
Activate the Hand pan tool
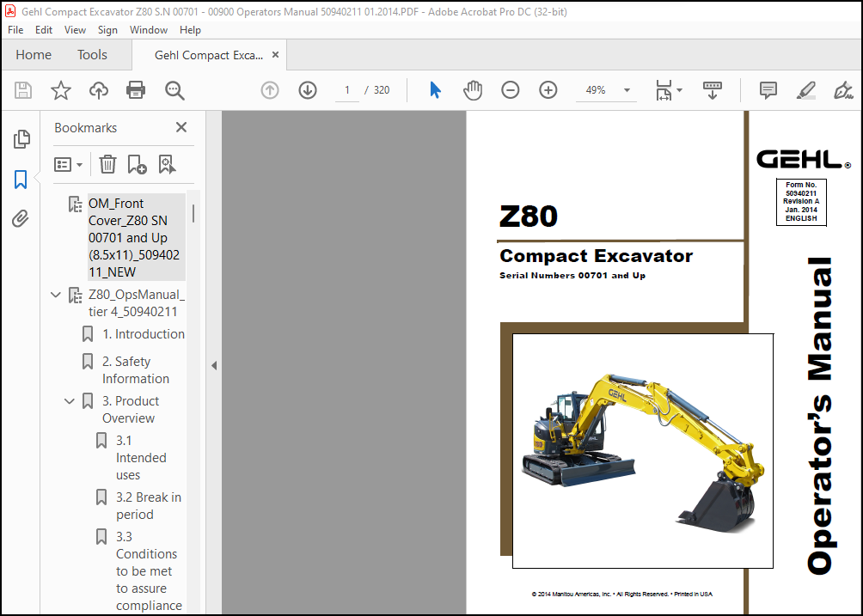point(472,90)
